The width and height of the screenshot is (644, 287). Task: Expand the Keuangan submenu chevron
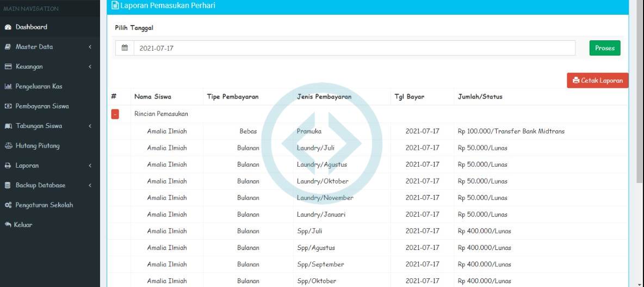click(x=90, y=67)
